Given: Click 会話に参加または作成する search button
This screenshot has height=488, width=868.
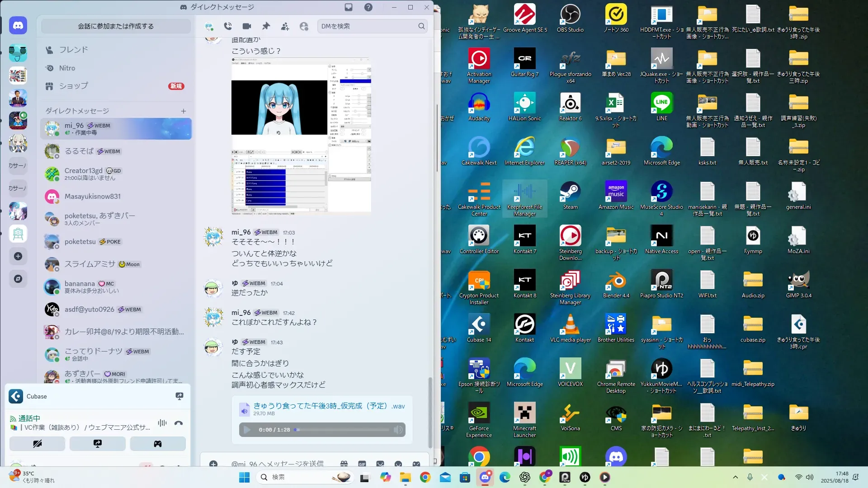Looking at the screenshot, I should 116,26.
